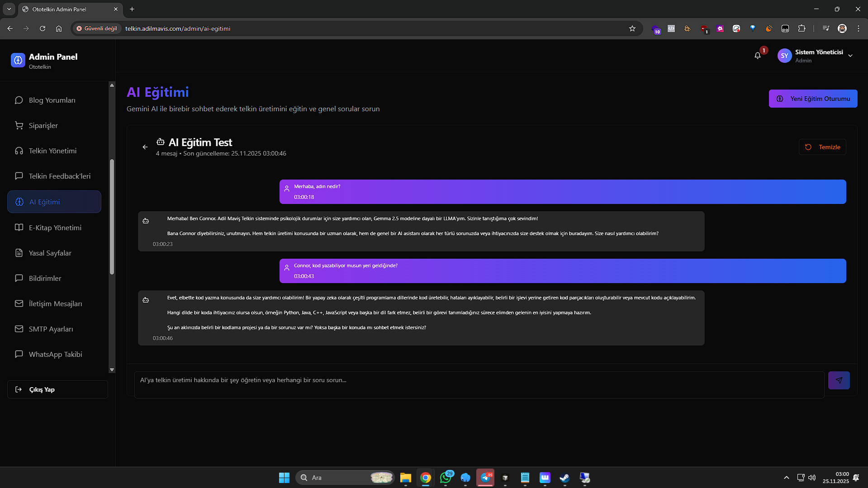Reload the page with the refresh icon

pyautogui.click(x=43, y=28)
